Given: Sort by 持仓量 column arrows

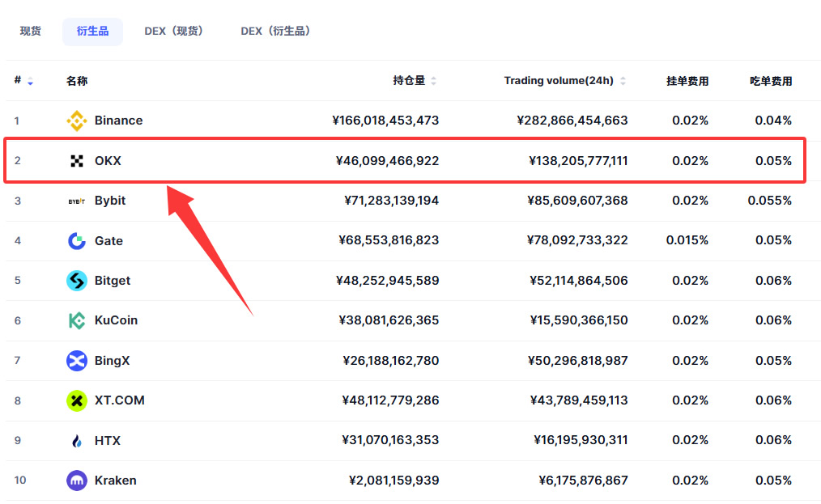Looking at the screenshot, I should (433, 81).
